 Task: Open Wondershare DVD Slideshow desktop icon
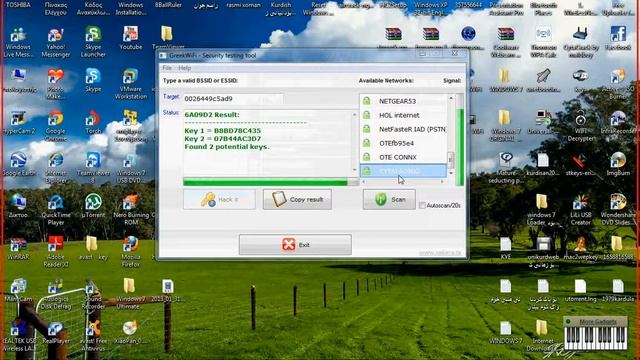(x=618, y=210)
